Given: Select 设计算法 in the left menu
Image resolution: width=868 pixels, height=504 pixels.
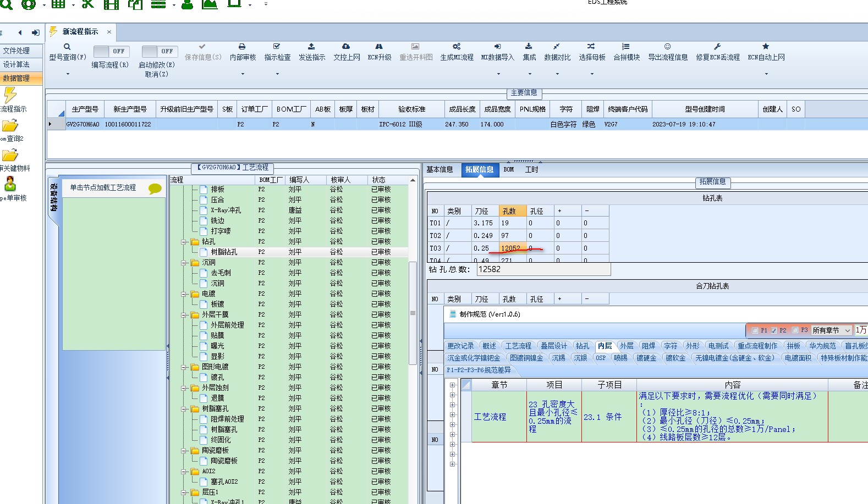Looking at the screenshot, I should (21, 64).
